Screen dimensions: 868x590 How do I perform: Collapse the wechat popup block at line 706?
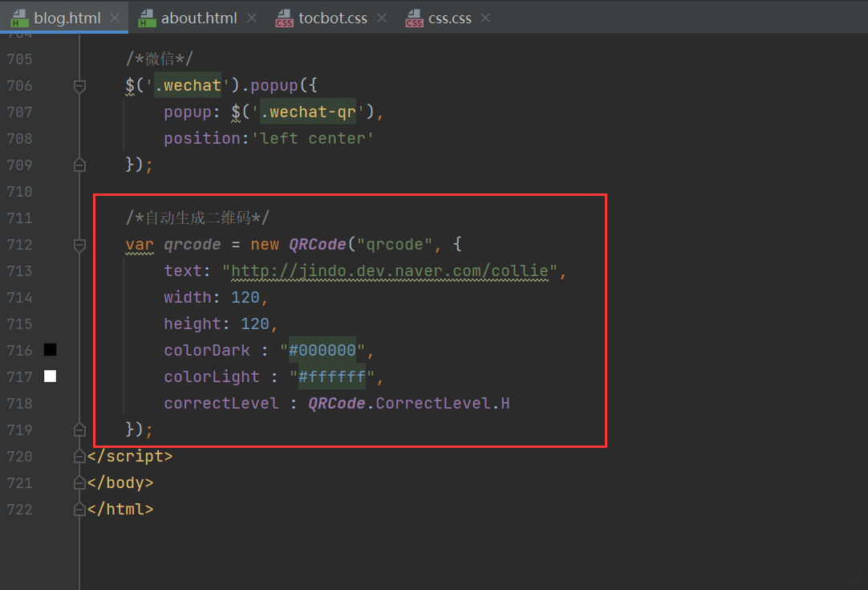tap(79, 86)
